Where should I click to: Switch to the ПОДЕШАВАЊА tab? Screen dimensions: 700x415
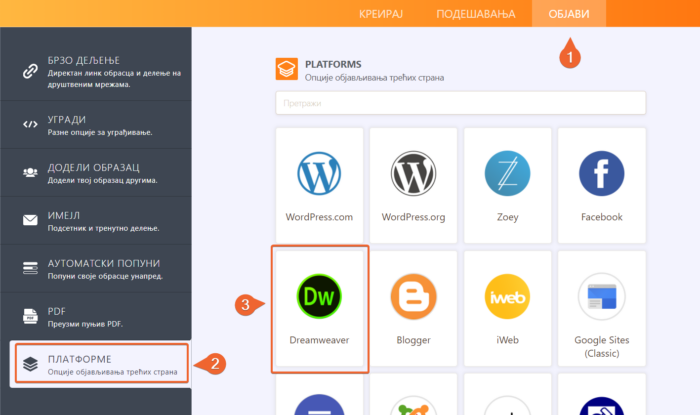click(x=476, y=14)
